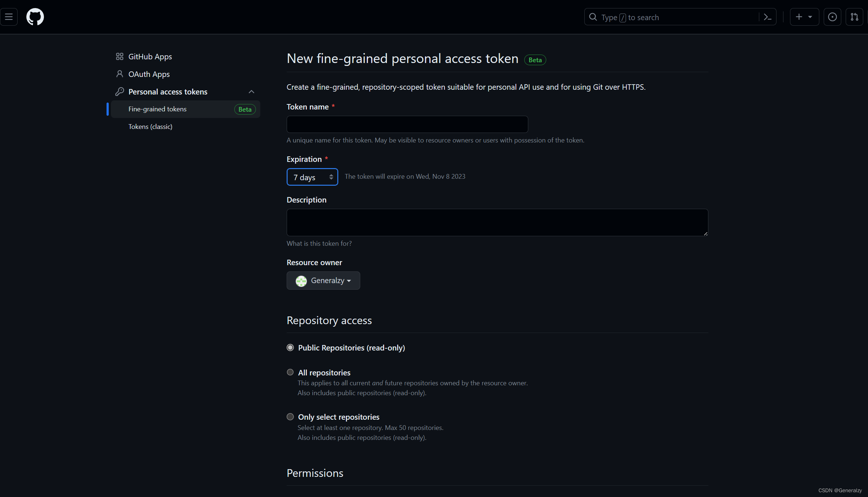The image size is (868, 497).
Task: Click the OAuth Apps link
Action: 149,74
